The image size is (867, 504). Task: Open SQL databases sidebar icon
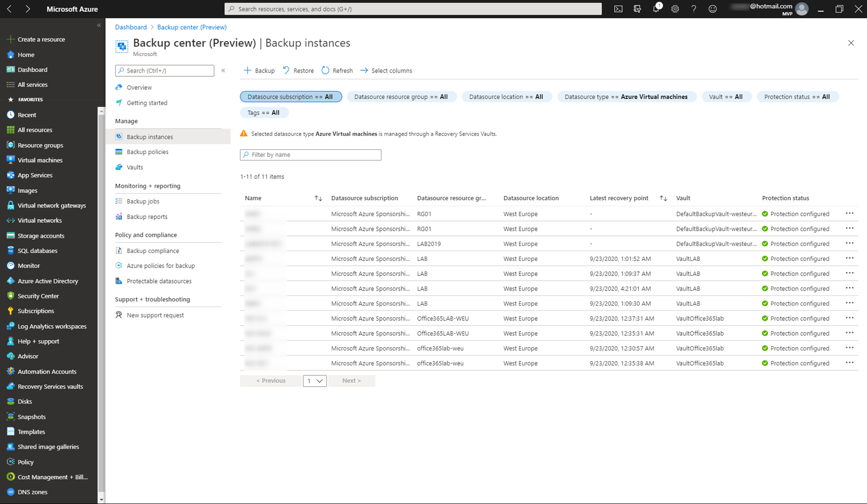[10, 251]
